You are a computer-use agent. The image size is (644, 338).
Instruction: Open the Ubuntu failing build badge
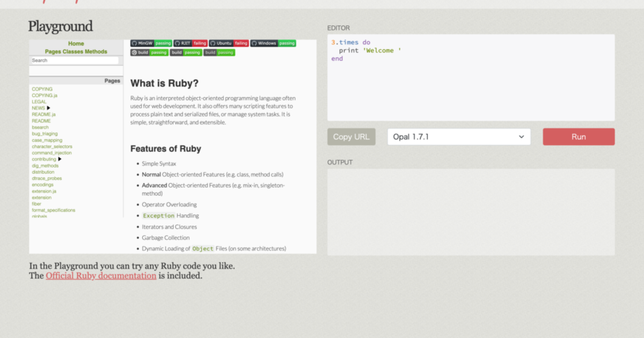tap(229, 43)
